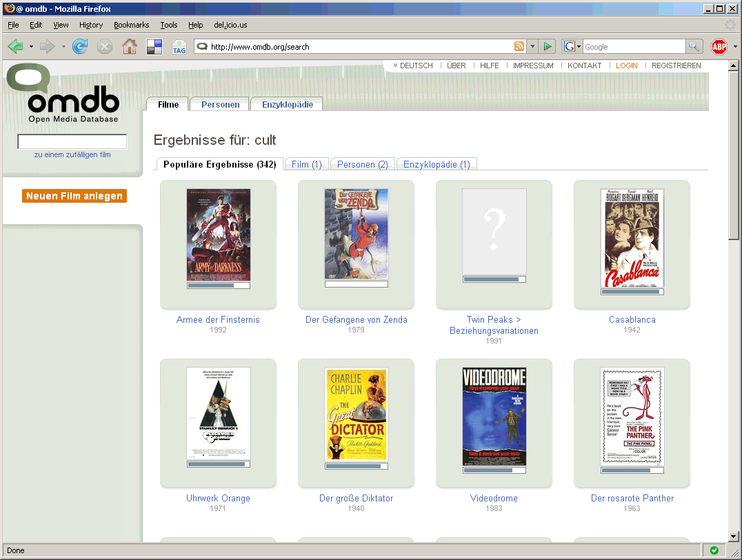The image size is (742, 560).
Task: Show Populäre Ergebnisse (342) results tab
Action: [219, 164]
